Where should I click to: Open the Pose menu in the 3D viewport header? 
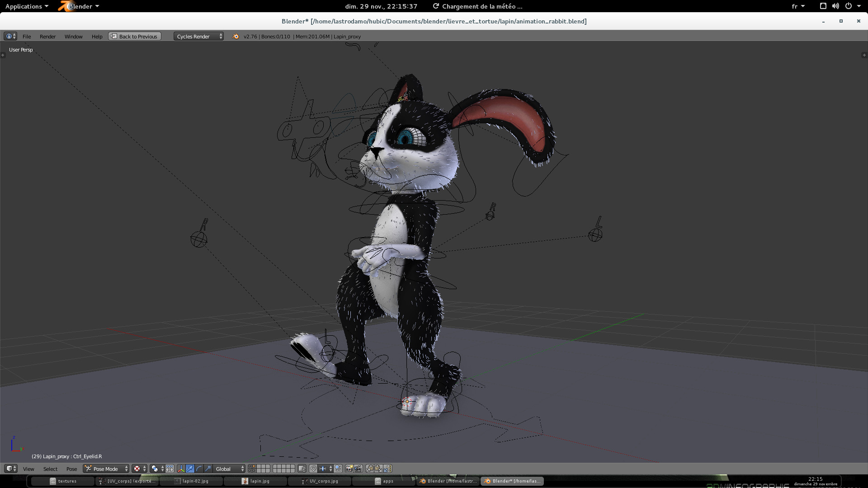tap(71, 469)
